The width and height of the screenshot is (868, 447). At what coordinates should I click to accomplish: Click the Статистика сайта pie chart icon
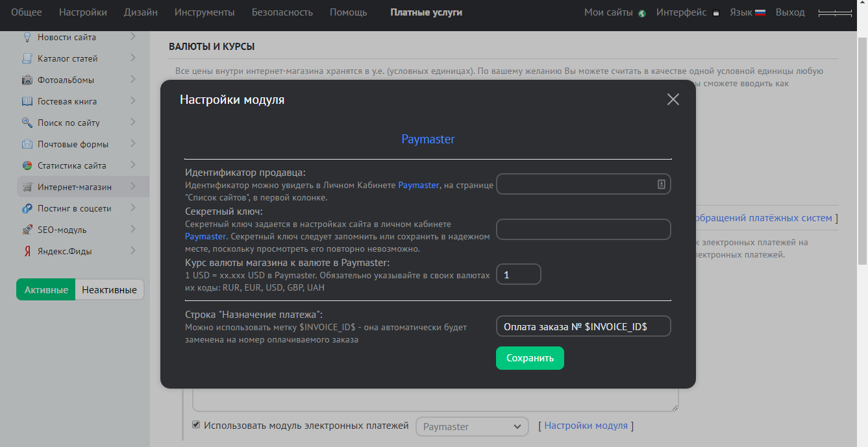[x=27, y=165]
